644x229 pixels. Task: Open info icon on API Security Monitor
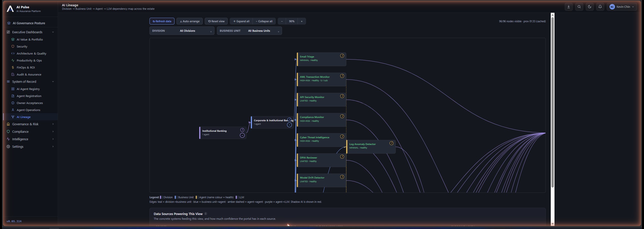(x=342, y=96)
